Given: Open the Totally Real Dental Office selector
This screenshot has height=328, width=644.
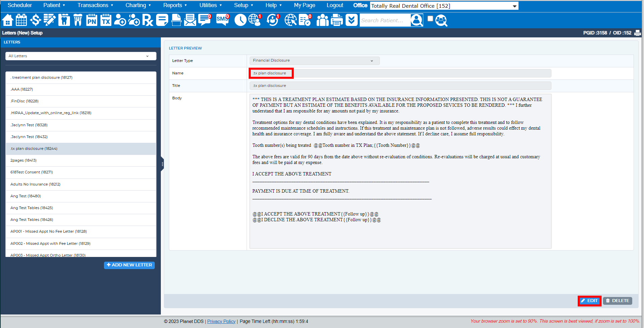Looking at the screenshot, I should coord(443,6).
